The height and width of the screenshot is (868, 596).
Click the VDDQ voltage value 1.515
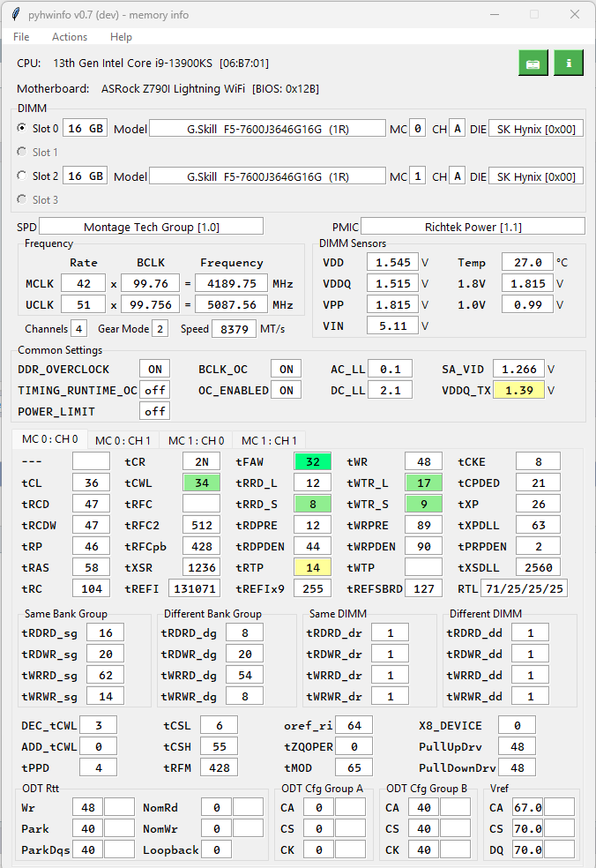[393, 283]
